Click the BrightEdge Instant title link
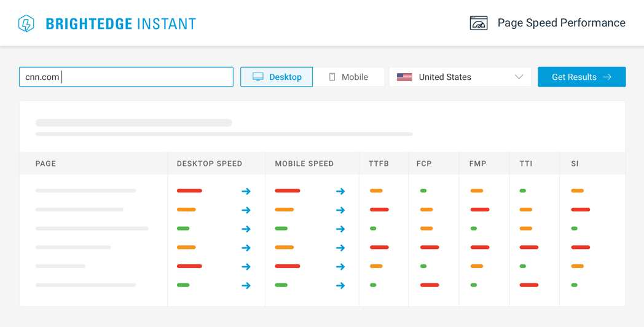Image resolution: width=644 pixels, height=327 pixels. coord(121,24)
